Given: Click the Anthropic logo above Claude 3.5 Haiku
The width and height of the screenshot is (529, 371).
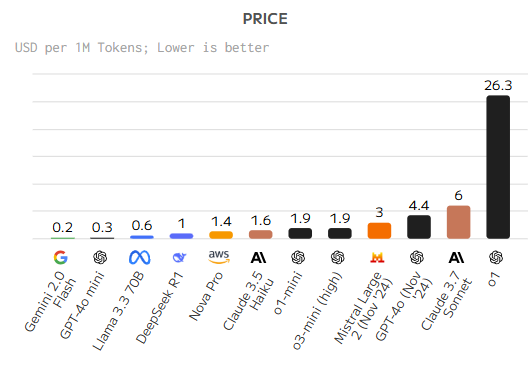Looking at the screenshot, I should tap(258, 258).
